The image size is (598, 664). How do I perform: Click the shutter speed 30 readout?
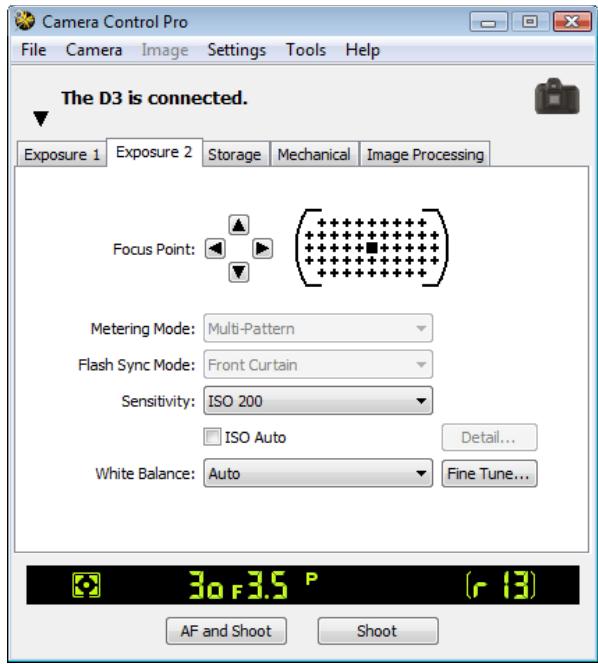[x=206, y=585]
